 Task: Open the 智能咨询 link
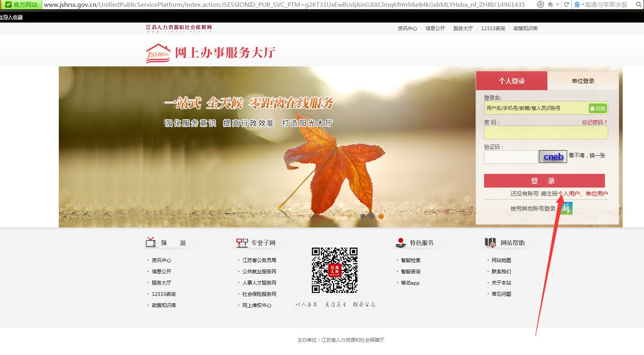410,272
